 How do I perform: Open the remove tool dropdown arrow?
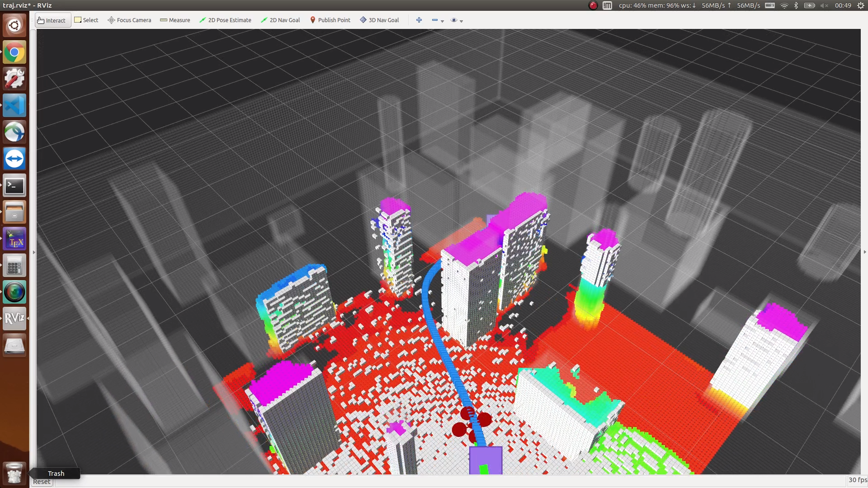(443, 21)
